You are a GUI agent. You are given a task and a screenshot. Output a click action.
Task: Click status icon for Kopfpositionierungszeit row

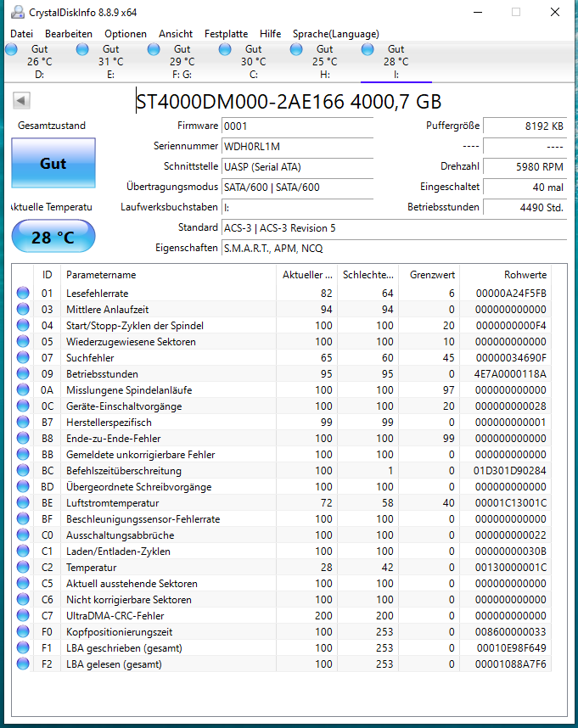click(23, 631)
